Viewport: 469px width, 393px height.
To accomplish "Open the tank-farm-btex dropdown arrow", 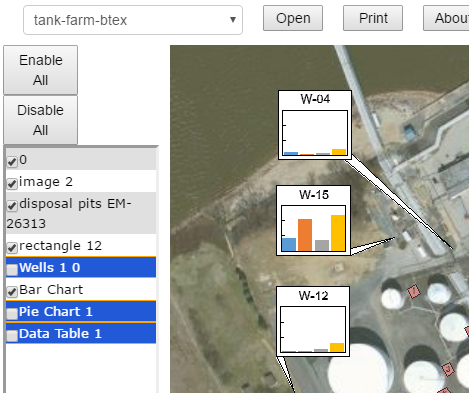I will pyautogui.click(x=233, y=20).
